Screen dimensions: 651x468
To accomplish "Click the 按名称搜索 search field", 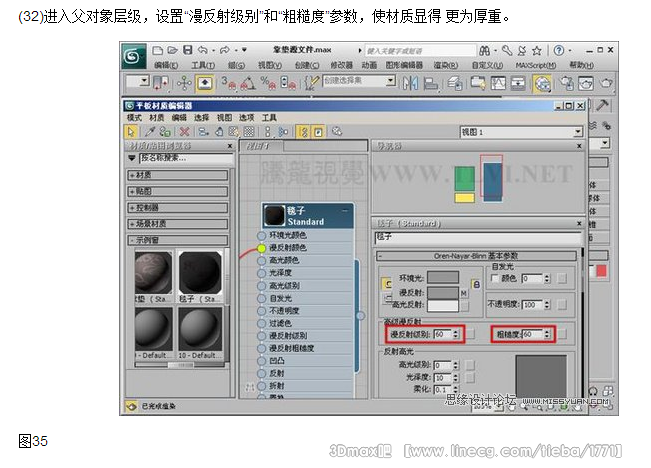I will coord(186,158).
